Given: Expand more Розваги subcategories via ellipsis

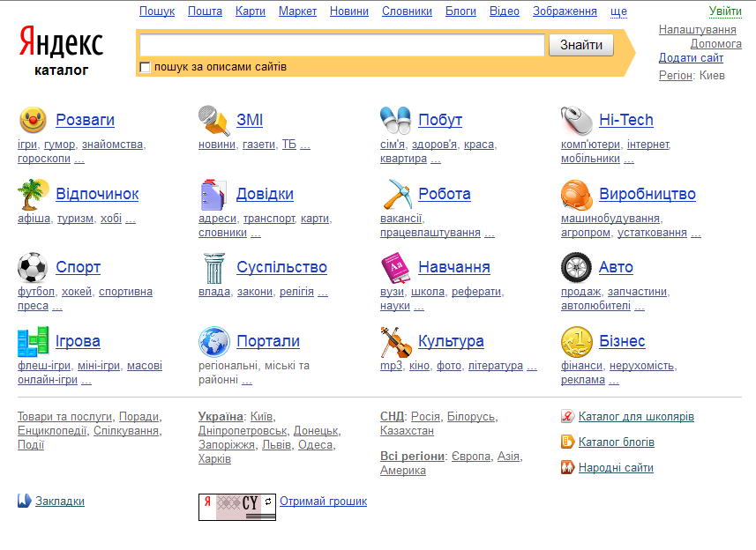Looking at the screenshot, I should (79, 159).
